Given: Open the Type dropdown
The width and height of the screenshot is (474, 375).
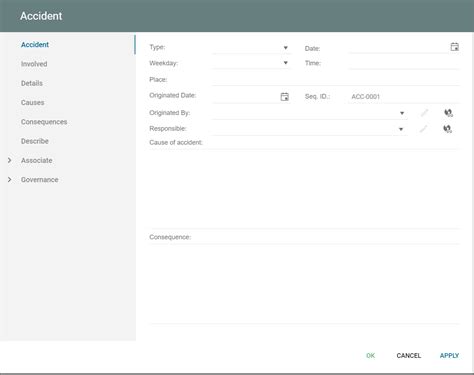Looking at the screenshot, I should click(x=286, y=48).
